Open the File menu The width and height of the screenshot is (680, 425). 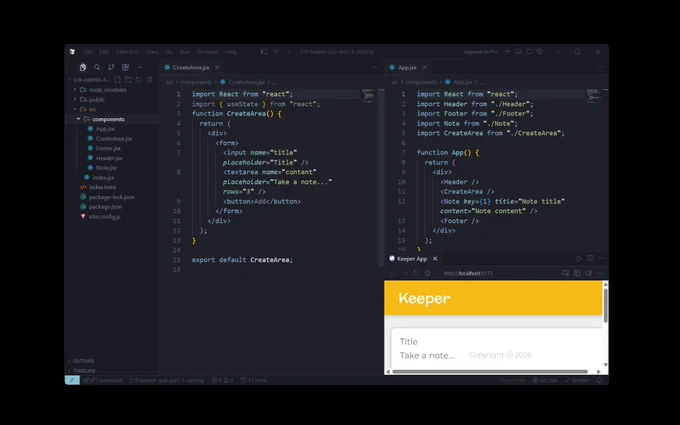click(x=88, y=52)
